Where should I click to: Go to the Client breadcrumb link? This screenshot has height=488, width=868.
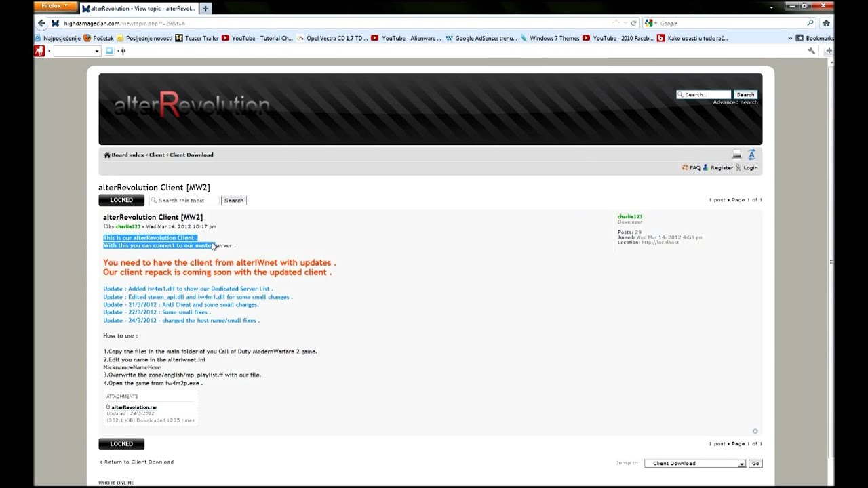(x=157, y=155)
